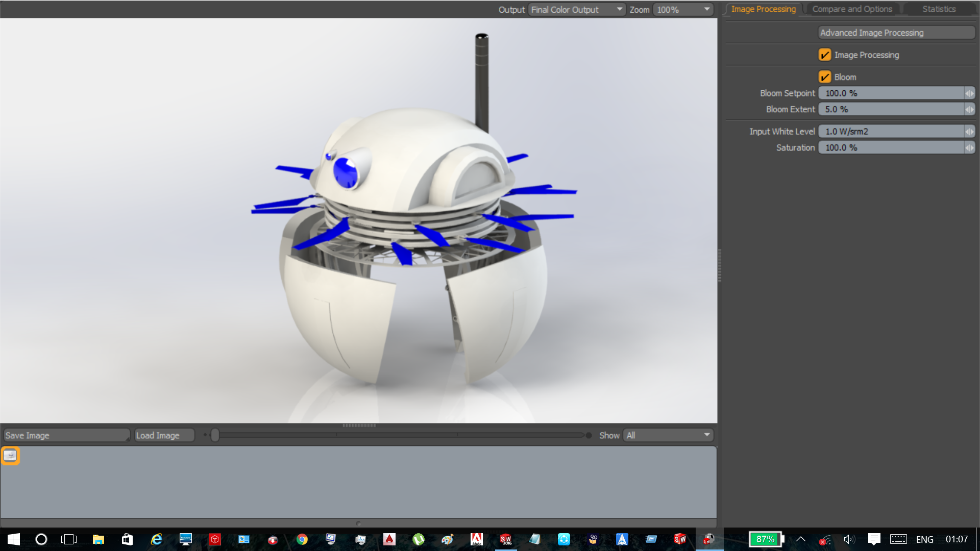Open Google Chrome from taskbar
This screenshot has height=551, width=980.
point(302,539)
